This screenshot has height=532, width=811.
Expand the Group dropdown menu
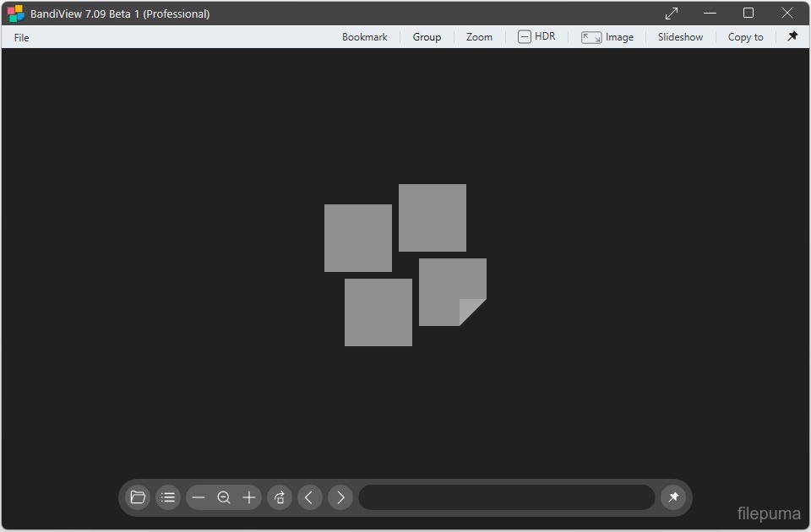click(x=427, y=37)
